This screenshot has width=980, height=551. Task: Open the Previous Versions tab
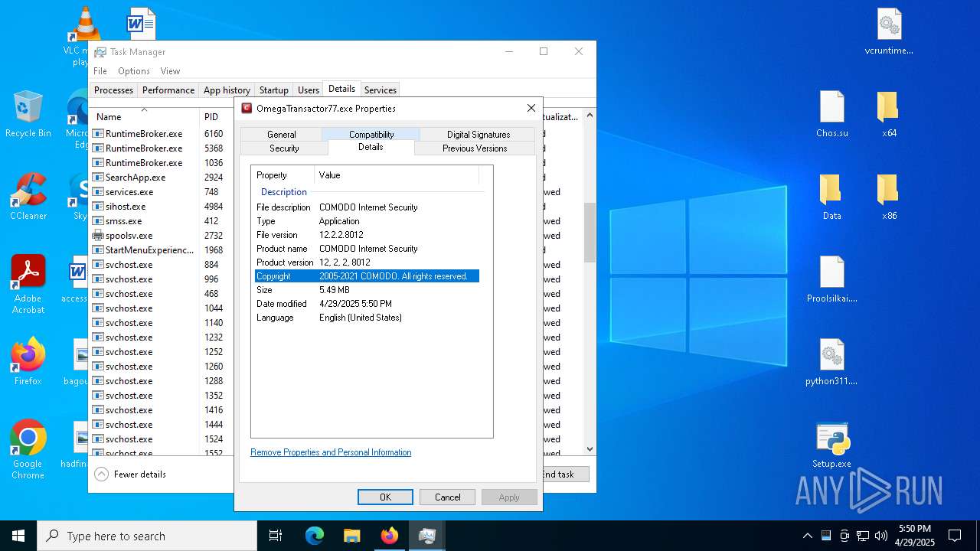point(475,148)
